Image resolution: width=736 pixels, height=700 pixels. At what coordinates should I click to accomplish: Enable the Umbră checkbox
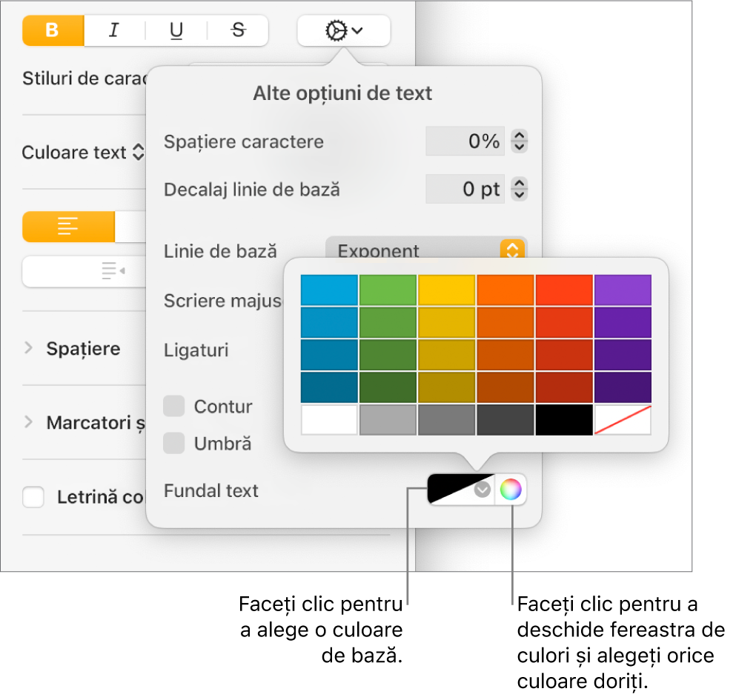pos(173,444)
